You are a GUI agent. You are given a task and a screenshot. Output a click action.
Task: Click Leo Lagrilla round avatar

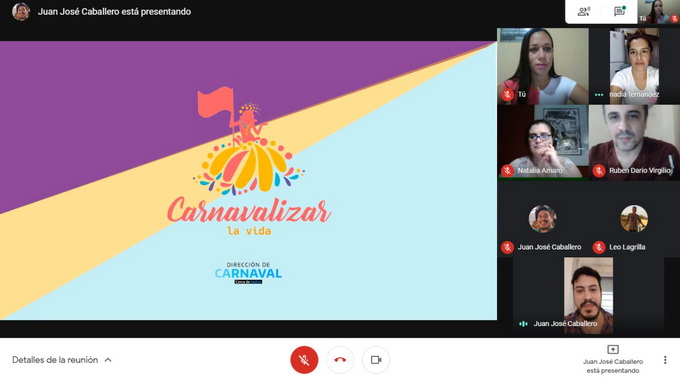coord(634,219)
